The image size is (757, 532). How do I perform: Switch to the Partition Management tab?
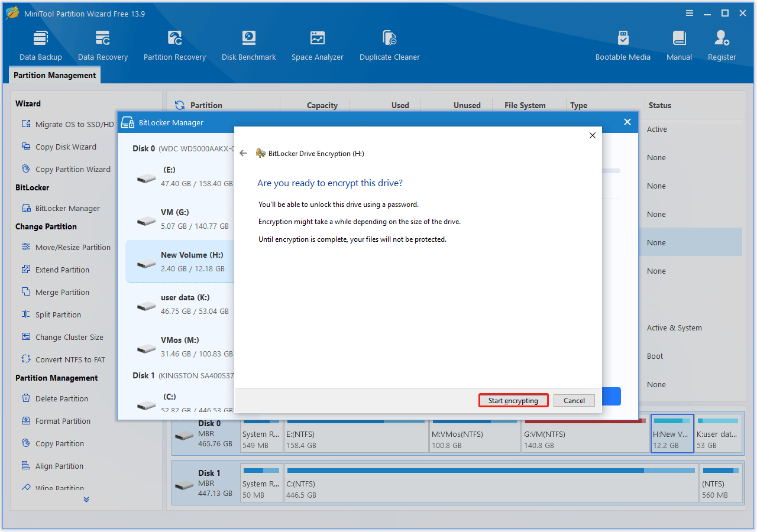[x=54, y=75]
